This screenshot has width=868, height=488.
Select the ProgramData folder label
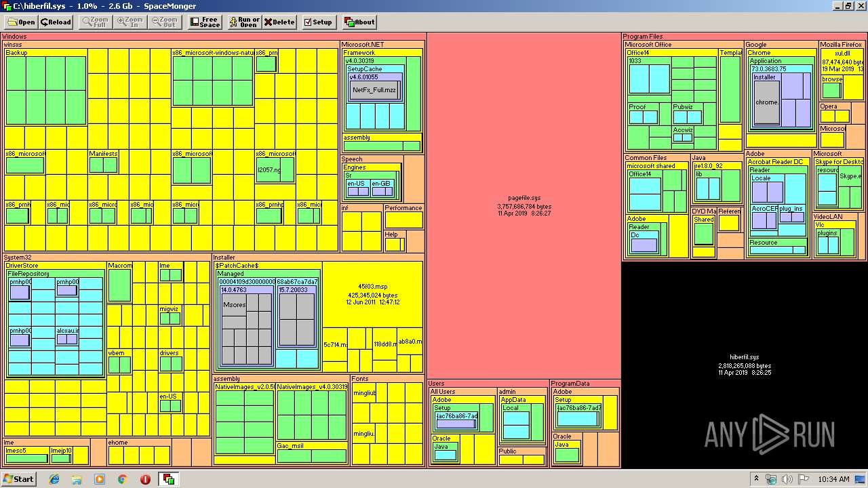570,384
